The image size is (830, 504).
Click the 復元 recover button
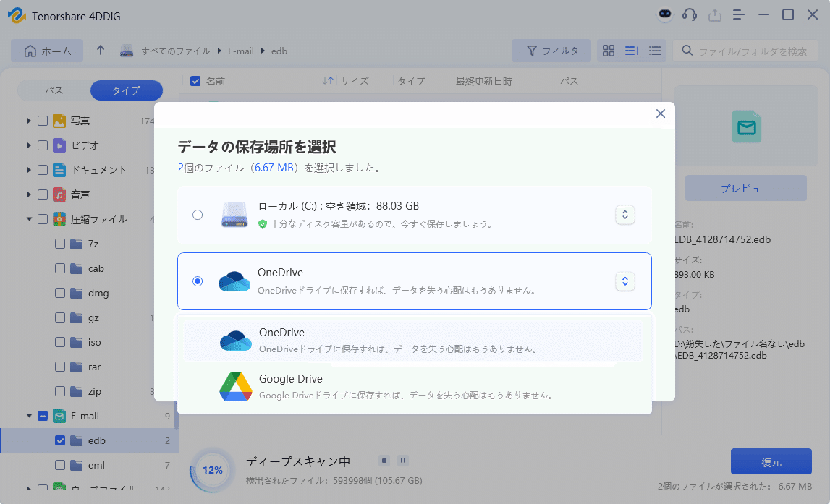coord(771,461)
